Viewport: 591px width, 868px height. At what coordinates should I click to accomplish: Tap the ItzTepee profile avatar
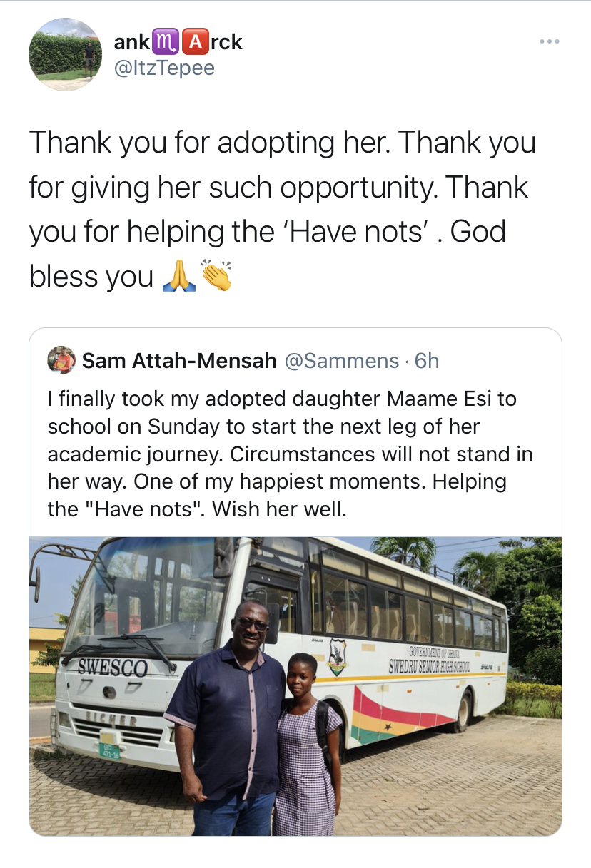pos(65,54)
